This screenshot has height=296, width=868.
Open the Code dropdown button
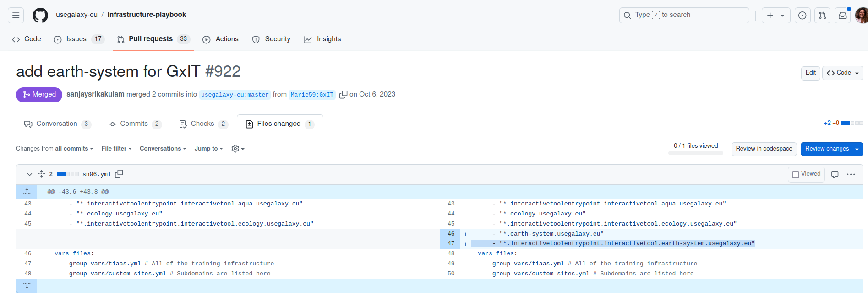(x=843, y=73)
